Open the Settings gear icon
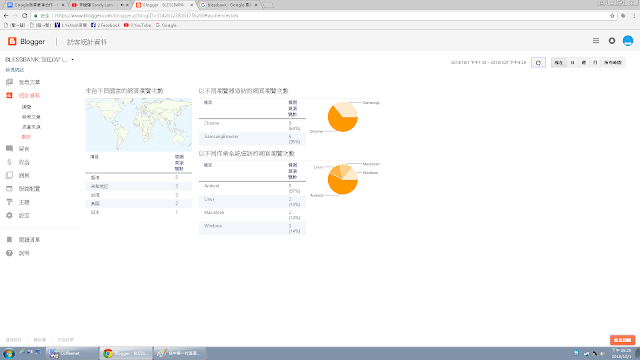 [x=9, y=215]
